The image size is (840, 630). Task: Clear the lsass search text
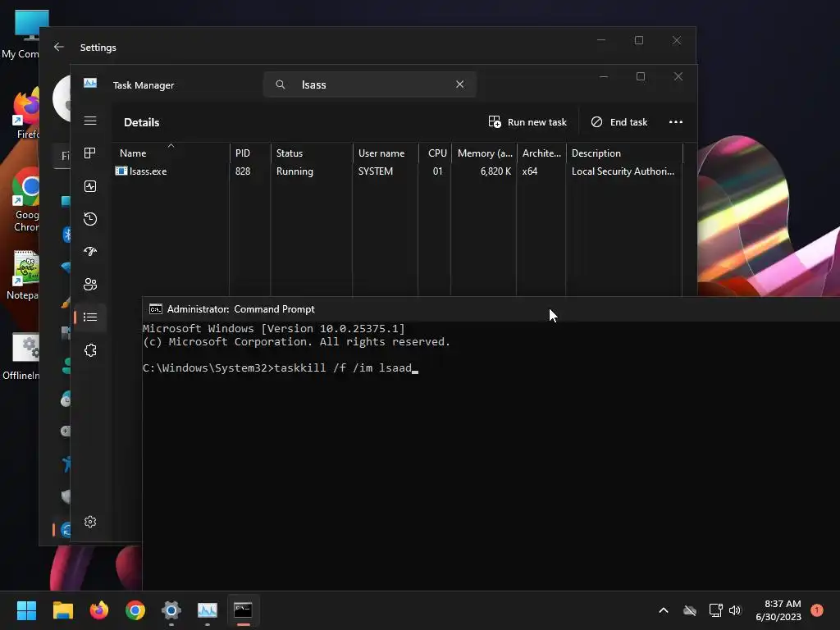coord(459,84)
